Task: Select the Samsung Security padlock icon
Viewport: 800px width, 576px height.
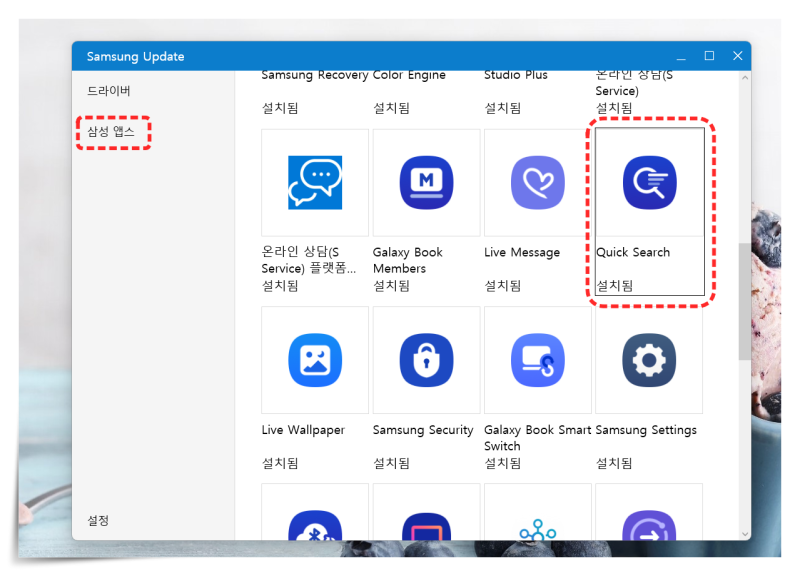Action: (426, 360)
